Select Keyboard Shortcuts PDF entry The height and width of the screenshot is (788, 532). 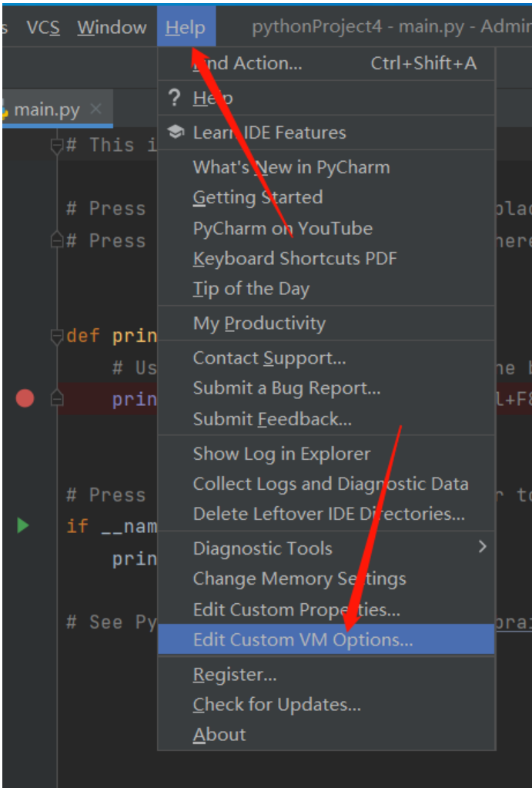pos(295,259)
